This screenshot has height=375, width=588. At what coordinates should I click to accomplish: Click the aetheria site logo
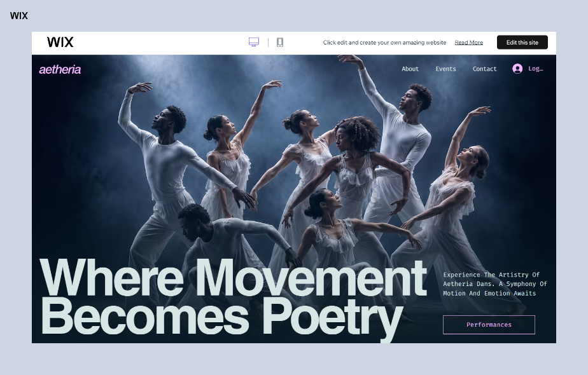60,69
